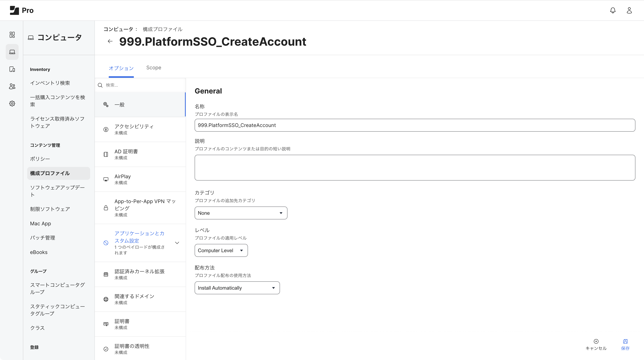Open 構成プロファイル in sidebar
This screenshot has height=360, width=644.
tap(58, 173)
